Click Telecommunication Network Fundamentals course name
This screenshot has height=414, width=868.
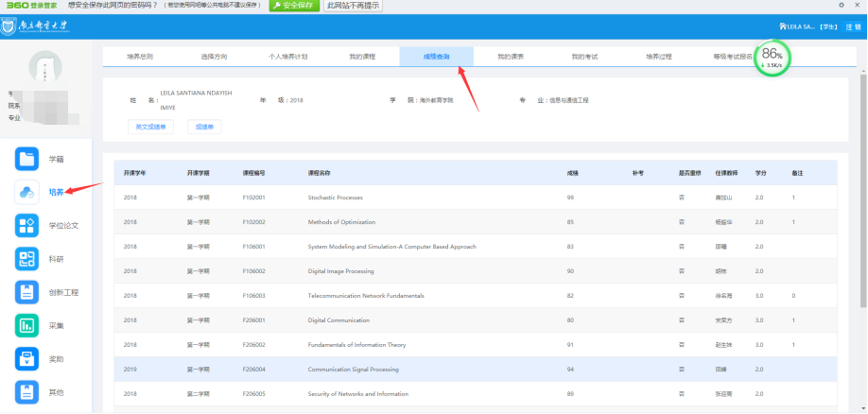(366, 296)
